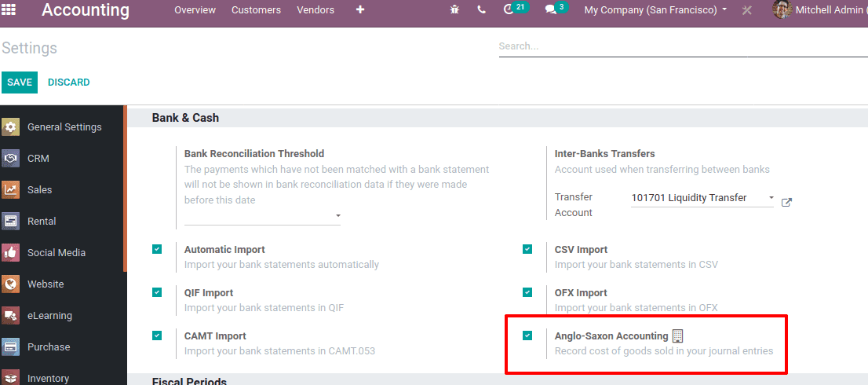Select Website settings tab
This screenshot has width=868, height=385.
[x=46, y=284]
